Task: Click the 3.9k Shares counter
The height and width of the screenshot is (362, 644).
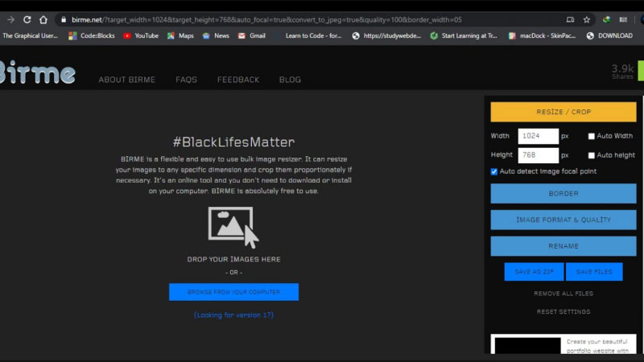Action: pyautogui.click(x=622, y=72)
